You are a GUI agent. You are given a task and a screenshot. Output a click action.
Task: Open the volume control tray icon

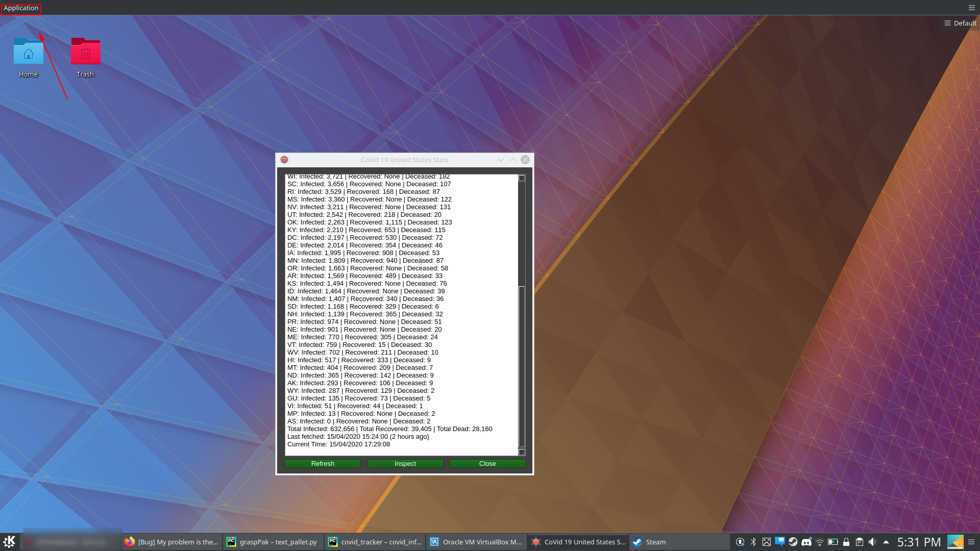point(873,542)
